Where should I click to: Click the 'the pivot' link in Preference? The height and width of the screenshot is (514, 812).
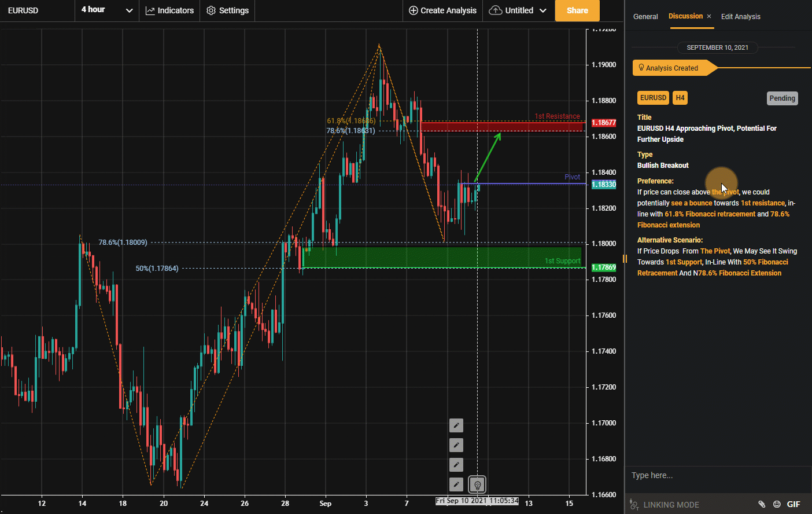coord(725,192)
